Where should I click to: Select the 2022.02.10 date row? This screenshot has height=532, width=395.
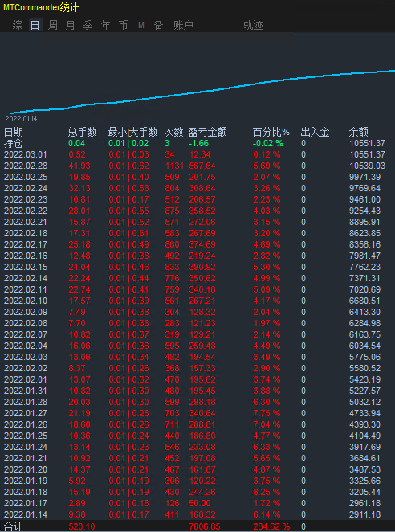click(26, 301)
